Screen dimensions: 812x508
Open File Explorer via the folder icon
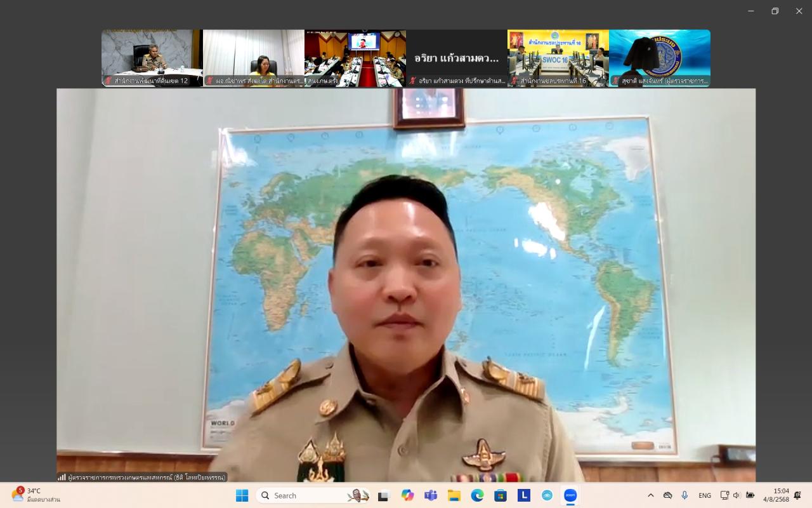click(x=454, y=495)
